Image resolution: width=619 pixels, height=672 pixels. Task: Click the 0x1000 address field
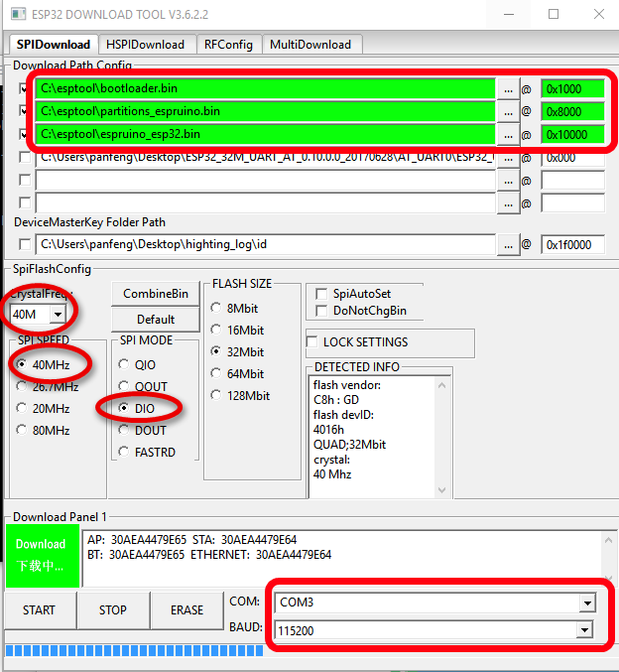[572, 89]
